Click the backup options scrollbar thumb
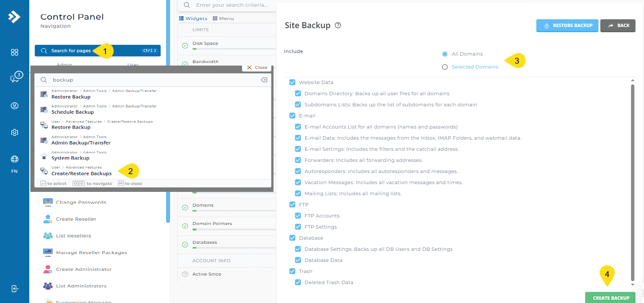The height and width of the screenshot is (303, 644). point(633,183)
